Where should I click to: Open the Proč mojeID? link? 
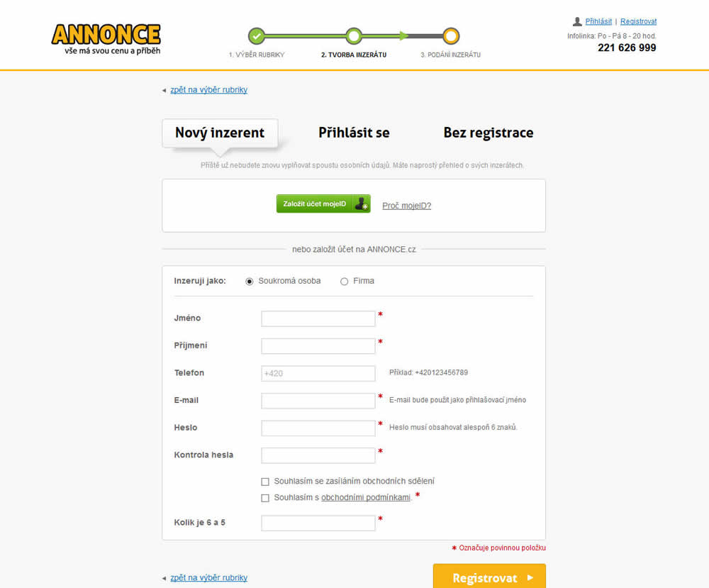click(x=406, y=206)
